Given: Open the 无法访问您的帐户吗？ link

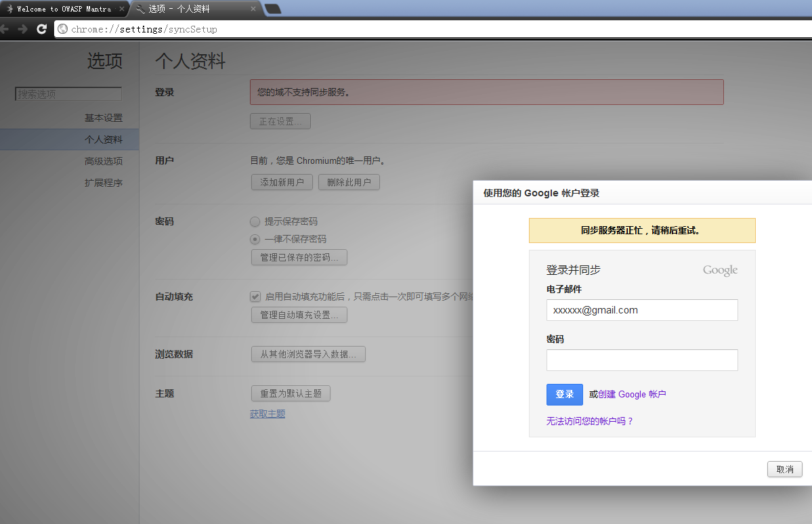Looking at the screenshot, I should click(590, 422).
